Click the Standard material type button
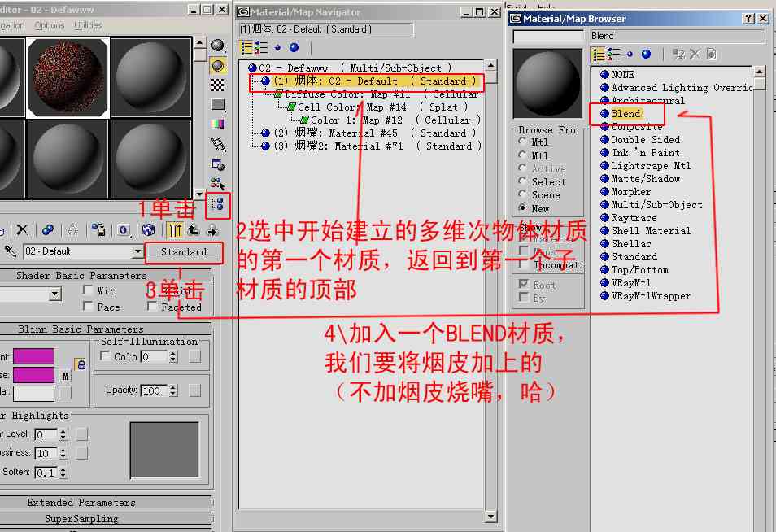Viewport: 776px width, 532px height. 184,252
